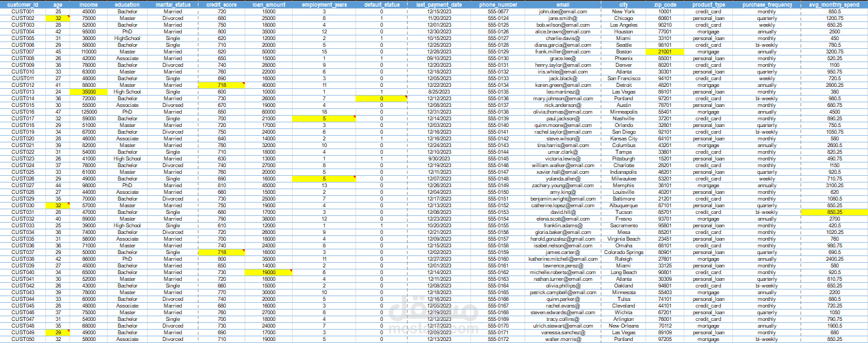Click the email column header
This screenshot has width=868, height=343.
coord(563,5)
